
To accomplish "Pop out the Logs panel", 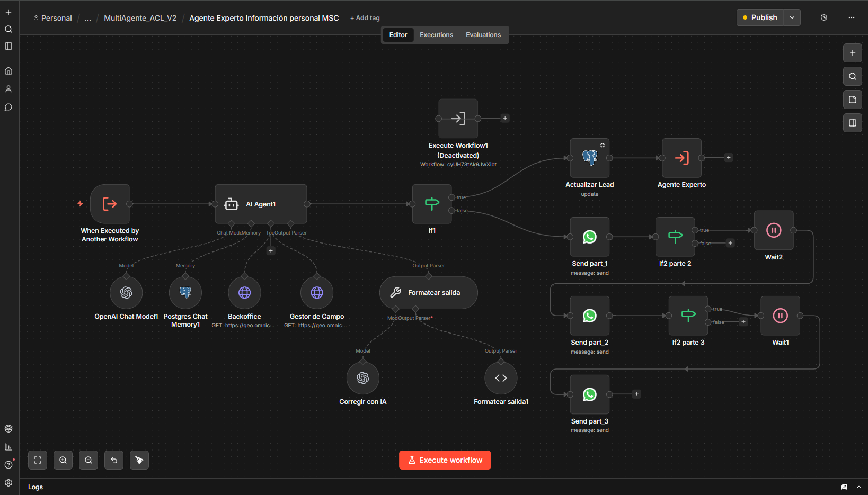I will click(x=844, y=487).
